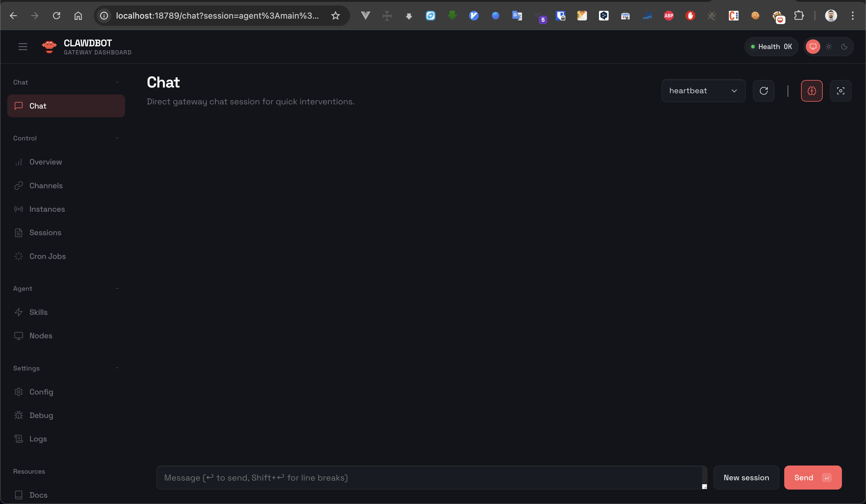The width and height of the screenshot is (866, 504).
Task: Toggle focus mode icon button
Action: tap(840, 91)
